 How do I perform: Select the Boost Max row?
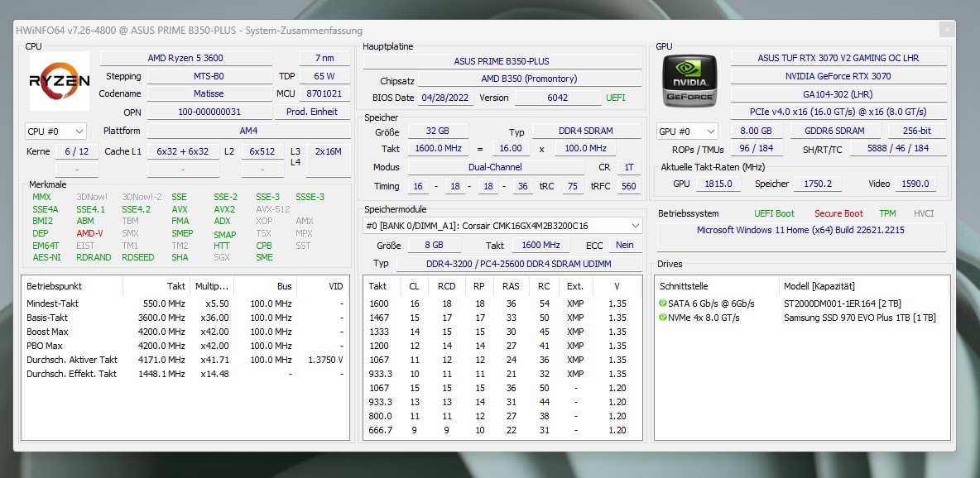(185, 332)
